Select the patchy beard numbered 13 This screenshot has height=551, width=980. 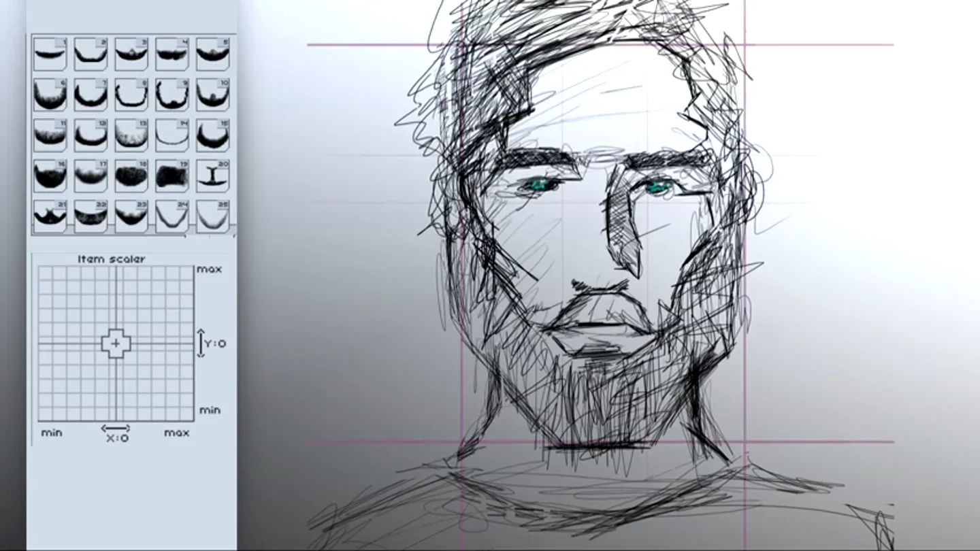(131, 135)
